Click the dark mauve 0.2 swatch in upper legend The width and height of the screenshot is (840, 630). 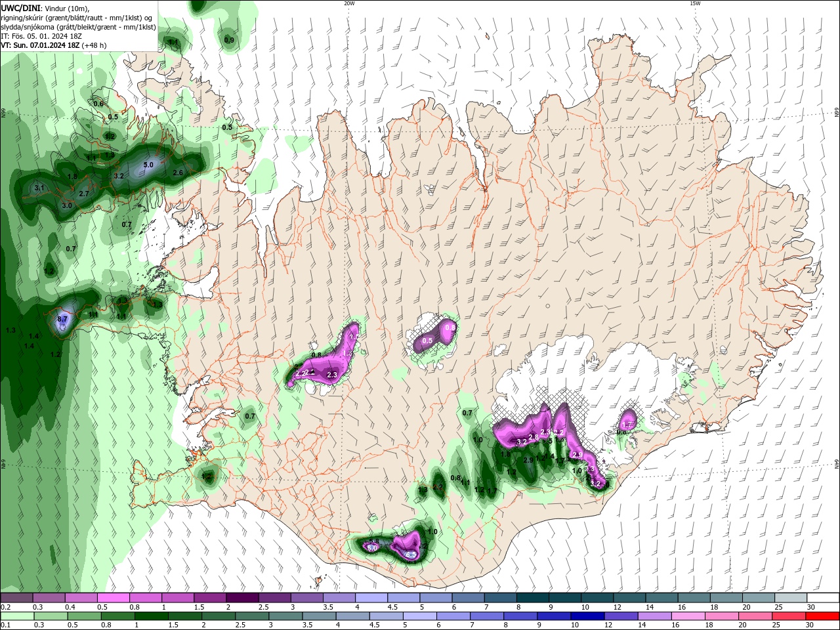tap(16, 597)
